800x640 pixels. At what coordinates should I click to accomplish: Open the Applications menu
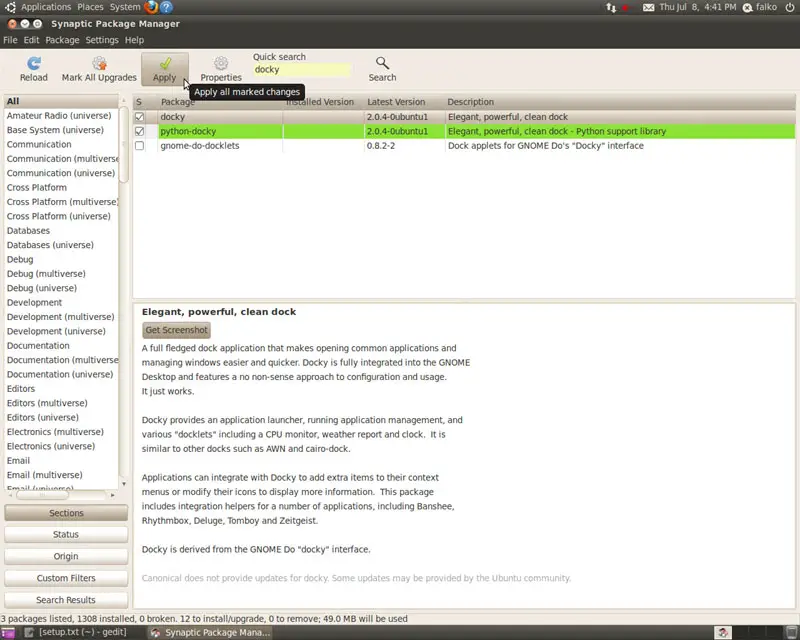point(46,7)
